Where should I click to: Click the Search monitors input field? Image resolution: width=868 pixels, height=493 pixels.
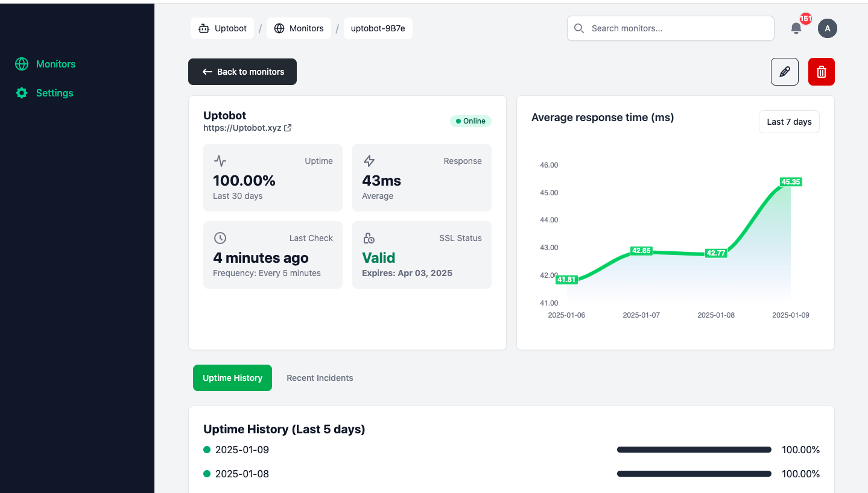tap(671, 28)
